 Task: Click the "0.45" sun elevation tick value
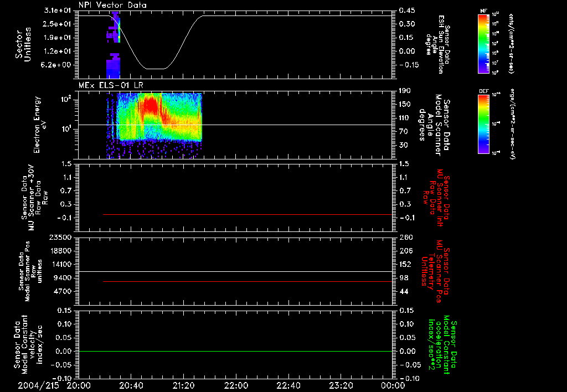click(x=407, y=11)
